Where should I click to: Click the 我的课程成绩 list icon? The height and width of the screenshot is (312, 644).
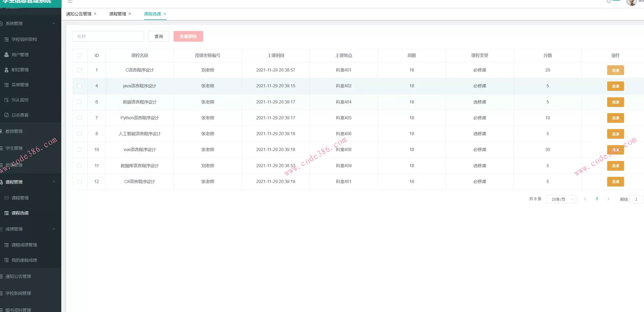tap(6, 260)
